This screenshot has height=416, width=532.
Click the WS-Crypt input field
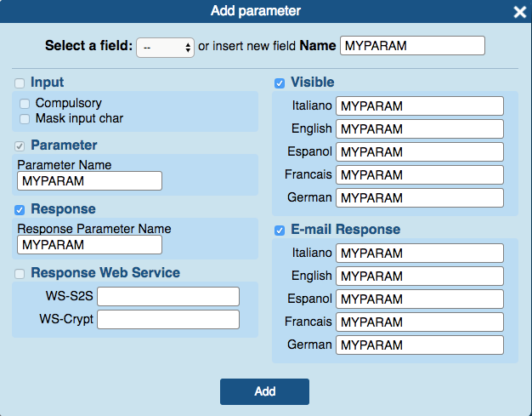168,319
